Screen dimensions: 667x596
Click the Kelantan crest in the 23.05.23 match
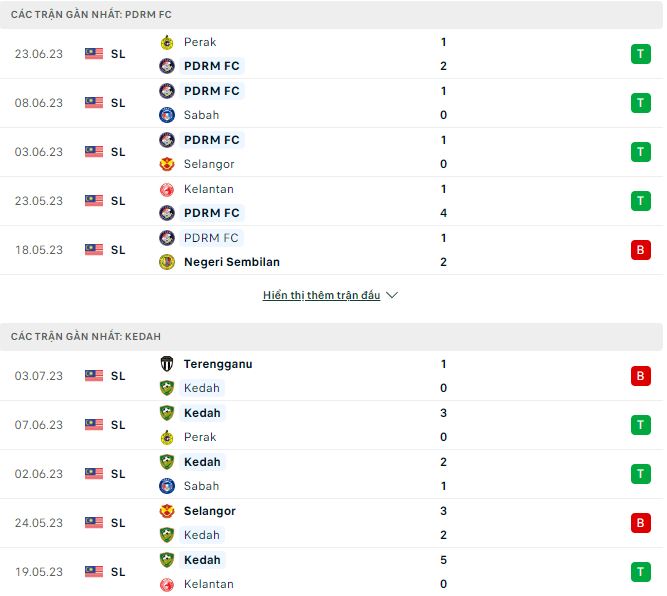pos(167,189)
